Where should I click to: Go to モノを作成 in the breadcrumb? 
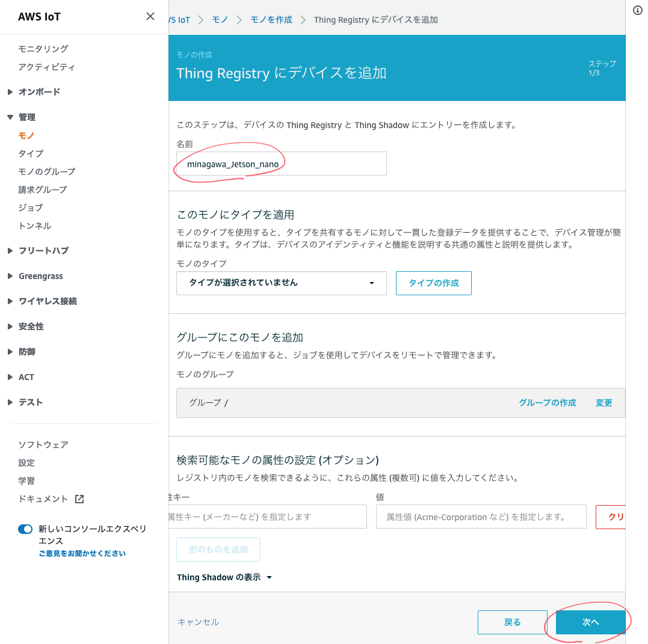(271, 19)
